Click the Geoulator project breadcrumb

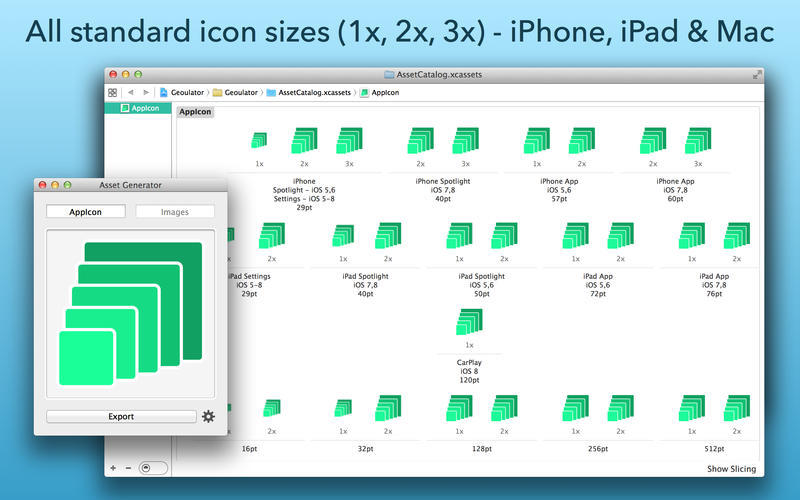click(x=182, y=92)
